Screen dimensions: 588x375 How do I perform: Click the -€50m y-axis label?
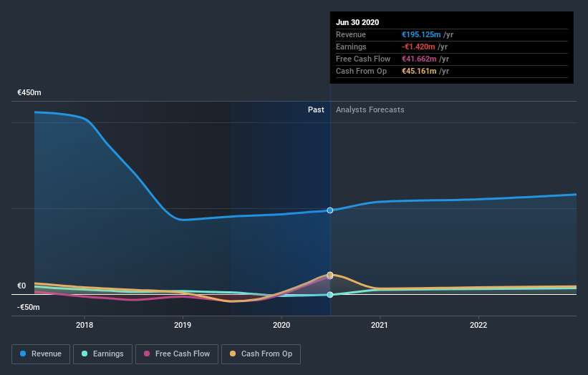click(x=29, y=307)
